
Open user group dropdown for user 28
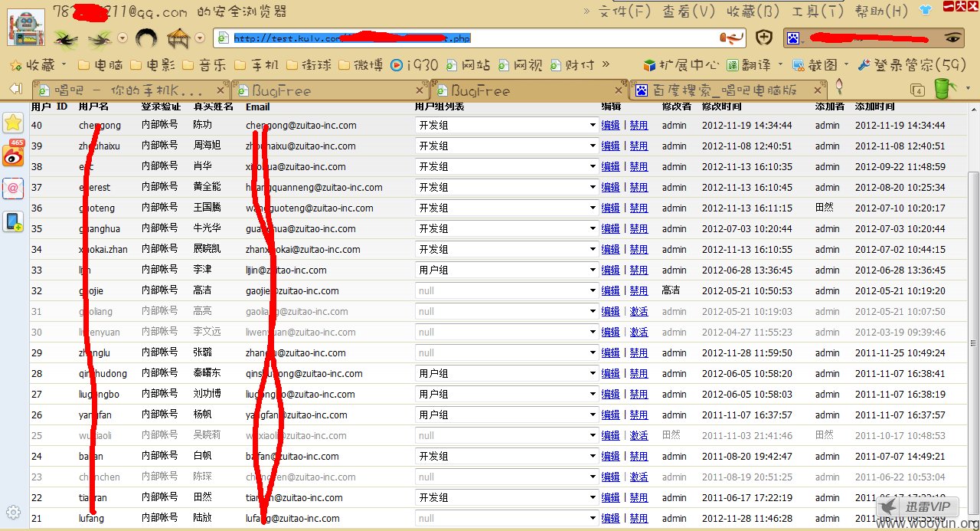pos(506,373)
